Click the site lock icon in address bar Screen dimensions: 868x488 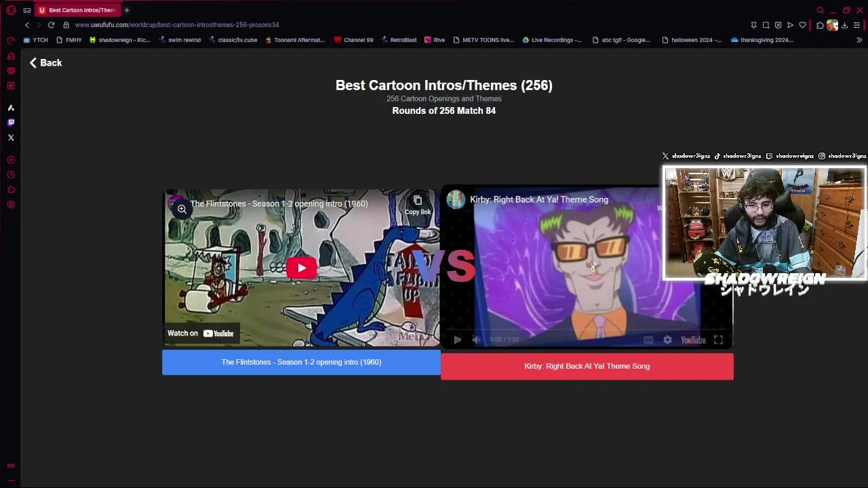[x=66, y=25]
